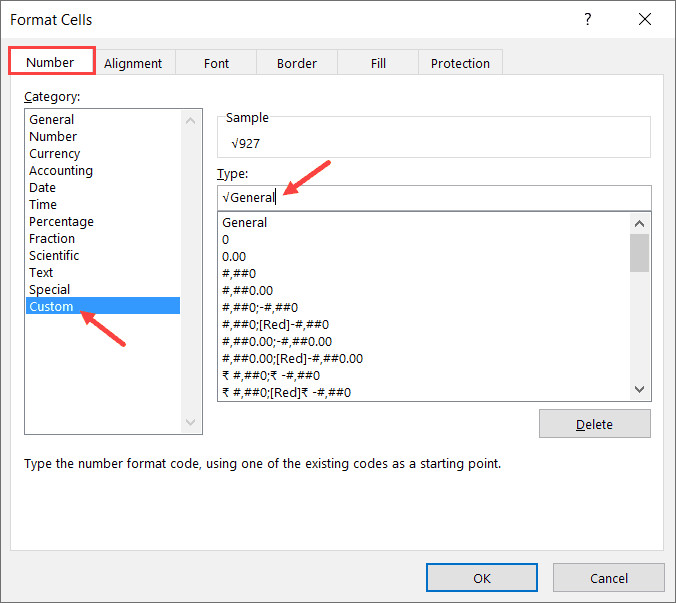Switch to the Alignment tab
Viewport: 676px width, 603px height.
point(133,63)
